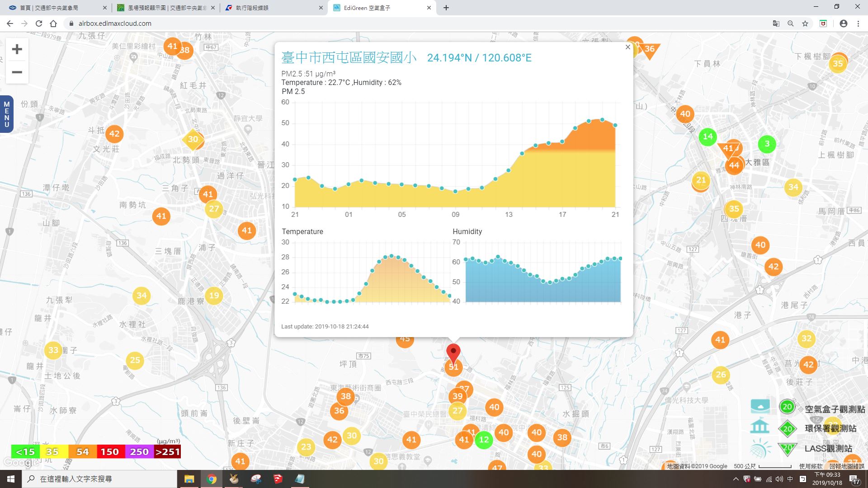Click the purple 250 legend swatch
Screen dimensions: 868x488
[139, 451]
